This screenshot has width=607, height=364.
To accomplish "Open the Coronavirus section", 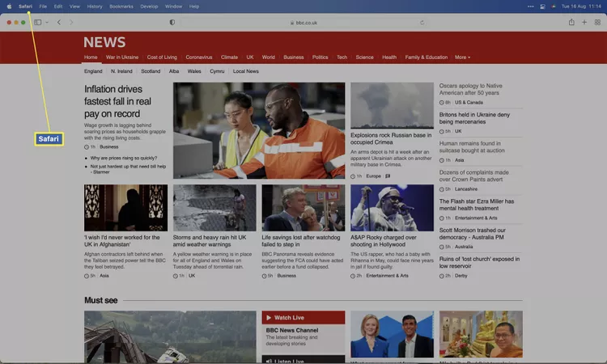I will [199, 57].
